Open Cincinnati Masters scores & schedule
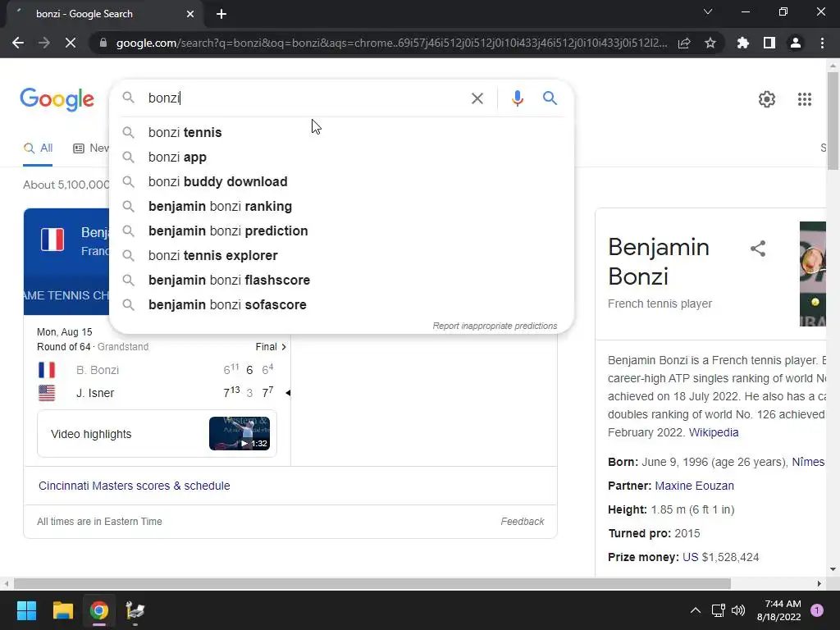840x630 pixels. click(x=134, y=486)
